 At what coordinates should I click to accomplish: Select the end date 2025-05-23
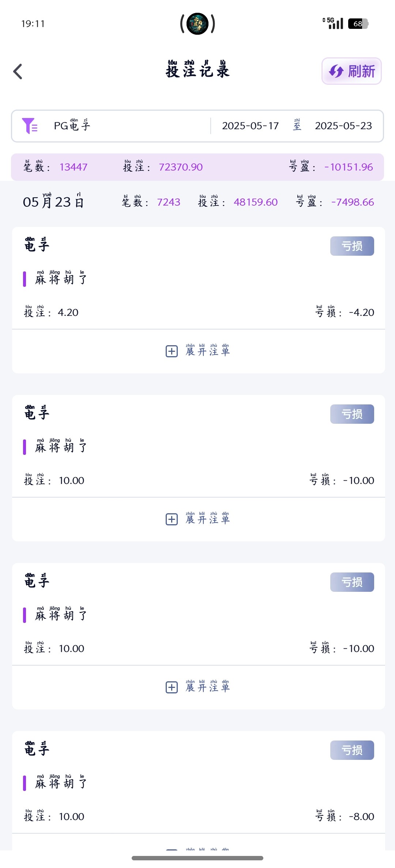[343, 126]
